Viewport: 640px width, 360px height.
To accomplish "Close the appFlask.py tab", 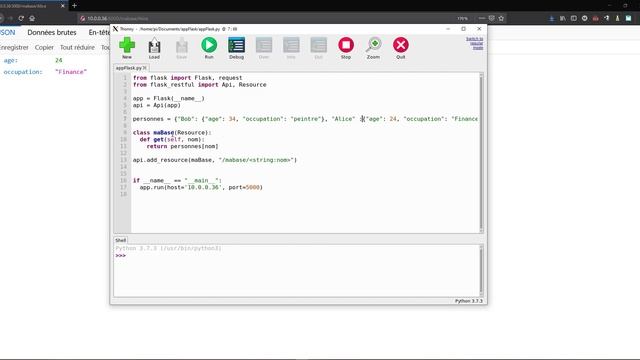I will (x=145, y=68).
